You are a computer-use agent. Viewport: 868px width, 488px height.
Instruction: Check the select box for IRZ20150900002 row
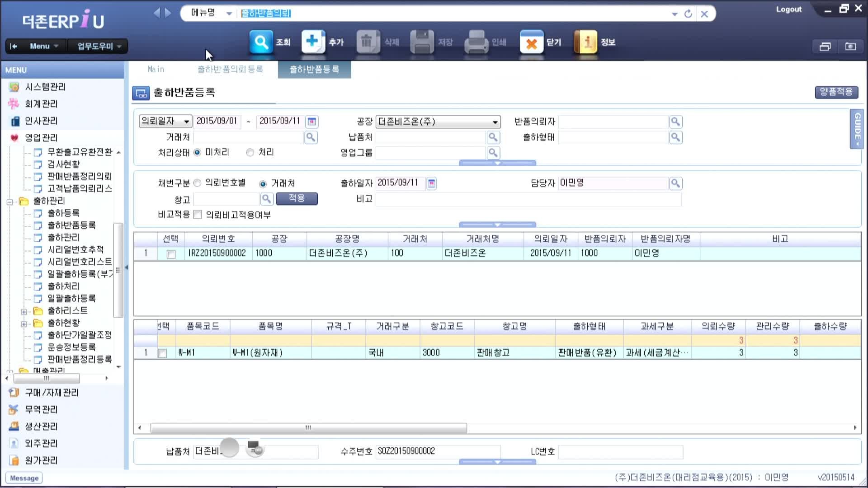[x=171, y=254]
